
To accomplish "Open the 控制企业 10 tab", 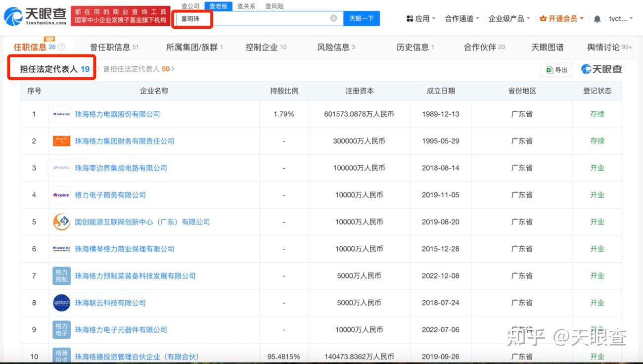I will [266, 47].
